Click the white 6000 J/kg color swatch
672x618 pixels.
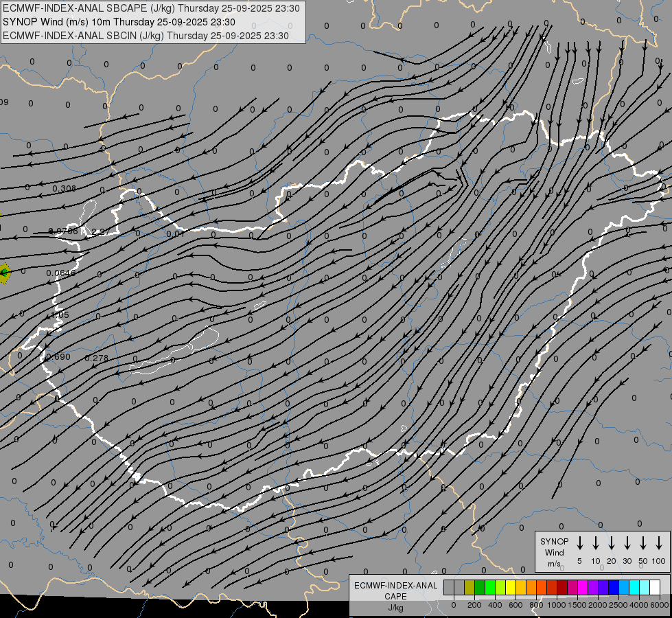coord(655,587)
